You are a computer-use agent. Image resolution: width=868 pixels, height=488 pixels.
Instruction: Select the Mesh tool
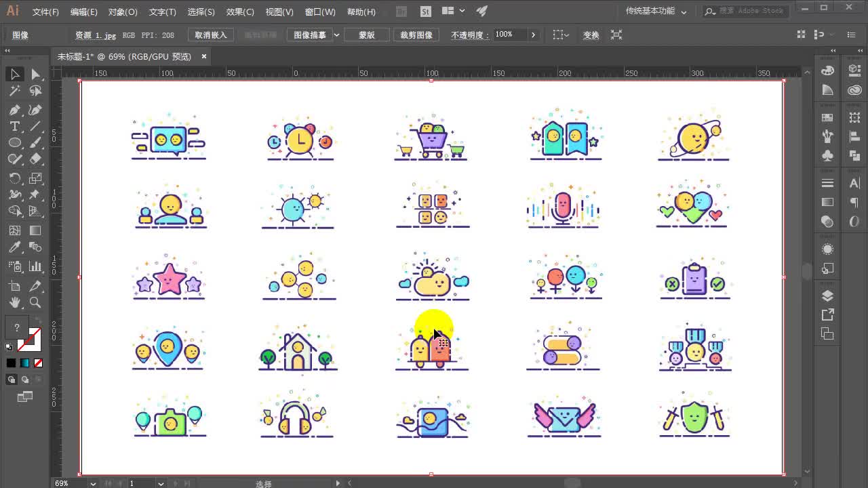tap(15, 230)
